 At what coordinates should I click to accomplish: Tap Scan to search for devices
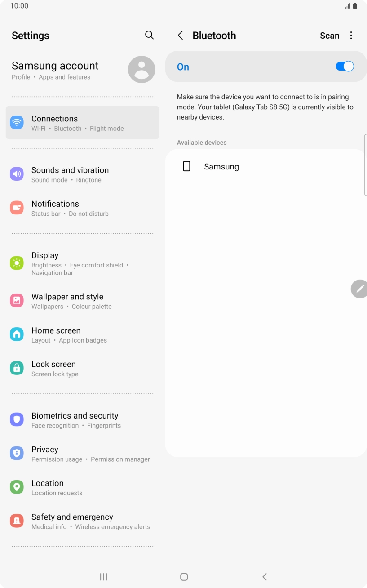click(x=329, y=36)
